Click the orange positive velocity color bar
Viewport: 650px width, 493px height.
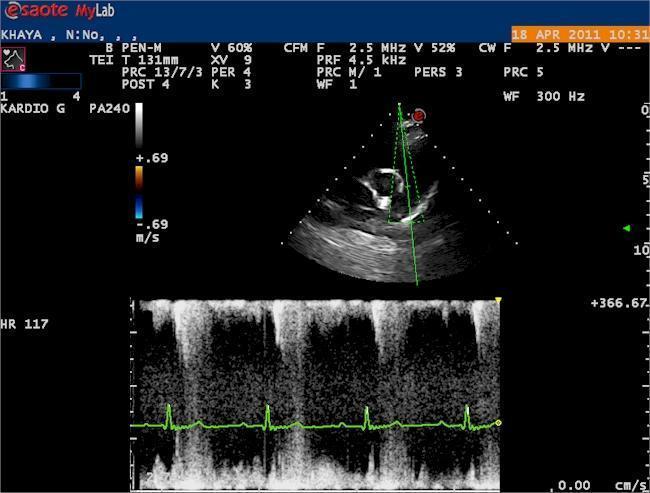pyautogui.click(x=139, y=177)
